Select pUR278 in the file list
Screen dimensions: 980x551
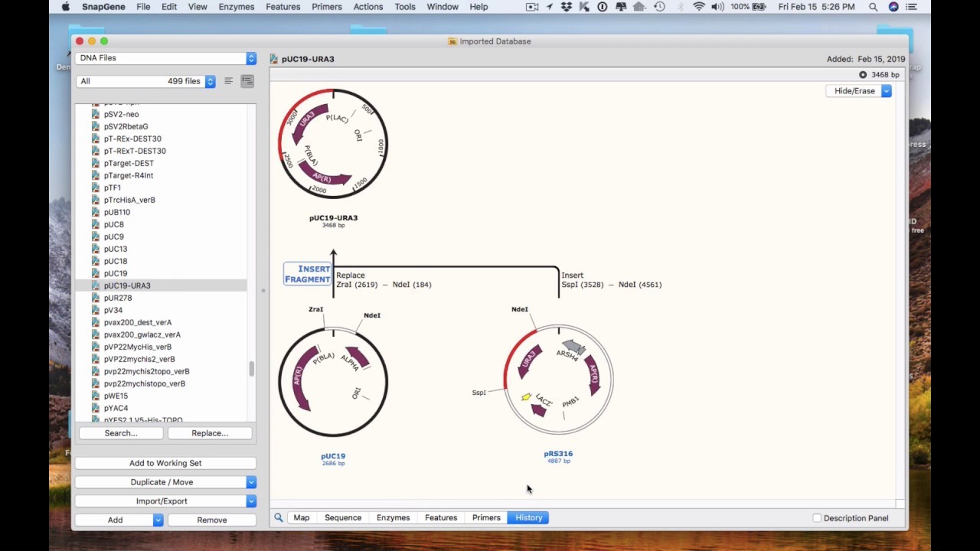pyautogui.click(x=118, y=298)
